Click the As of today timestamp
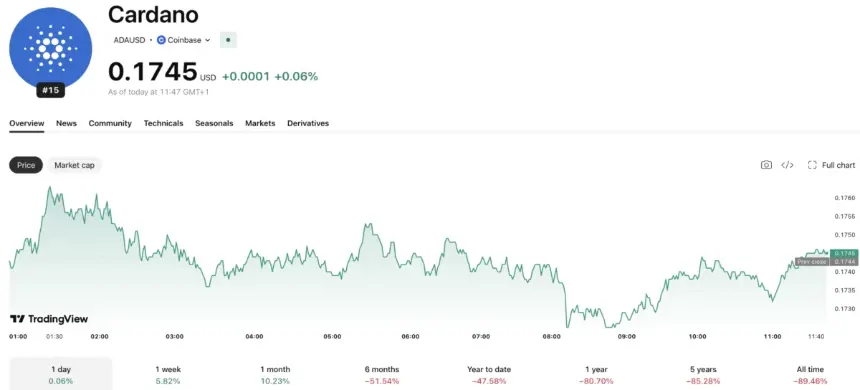The image size is (860, 390). tap(159, 92)
